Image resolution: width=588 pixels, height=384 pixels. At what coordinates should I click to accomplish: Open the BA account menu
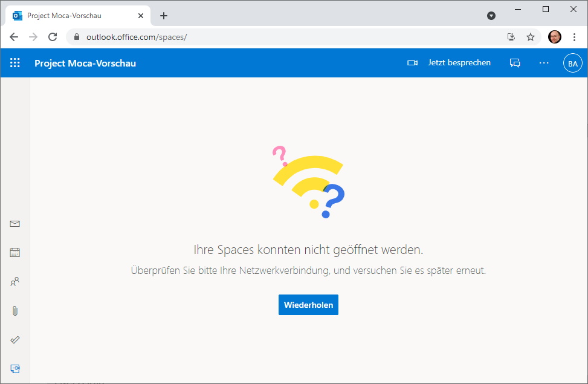[573, 63]
